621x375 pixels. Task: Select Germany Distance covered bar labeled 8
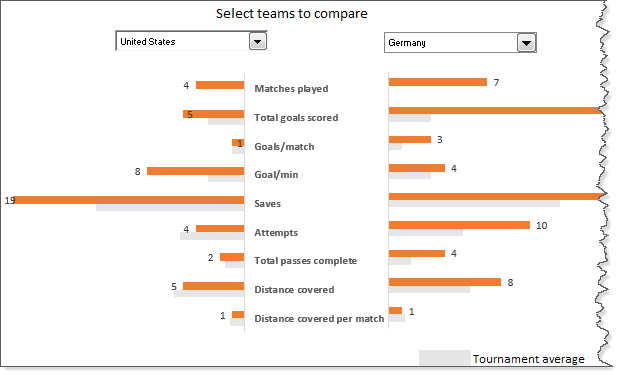click(445, 282)
